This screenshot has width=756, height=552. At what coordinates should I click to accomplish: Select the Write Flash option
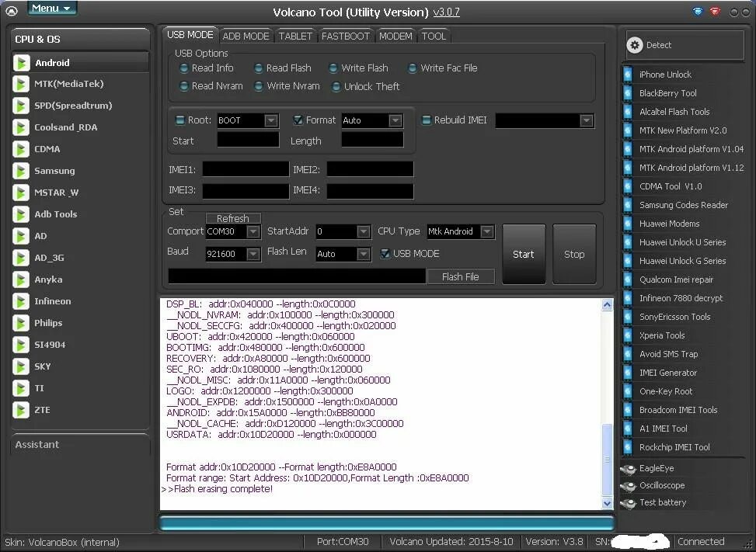click(333, 68)
